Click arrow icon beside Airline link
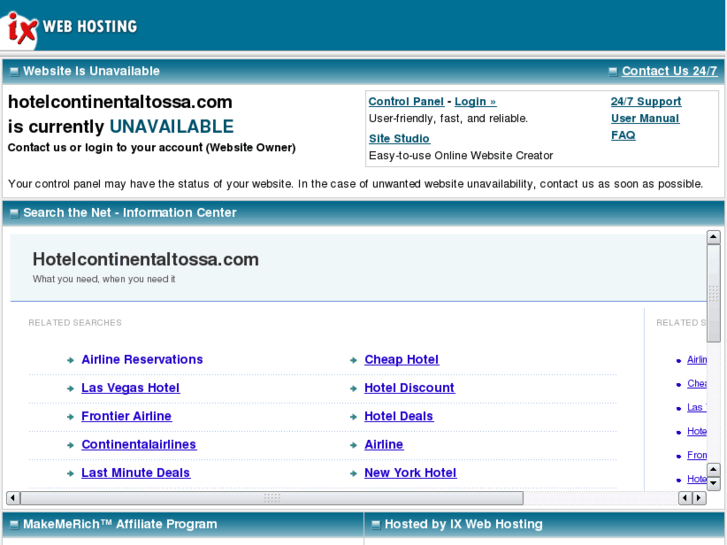Viewport: 727px width, 545px height. coord(353,445)
